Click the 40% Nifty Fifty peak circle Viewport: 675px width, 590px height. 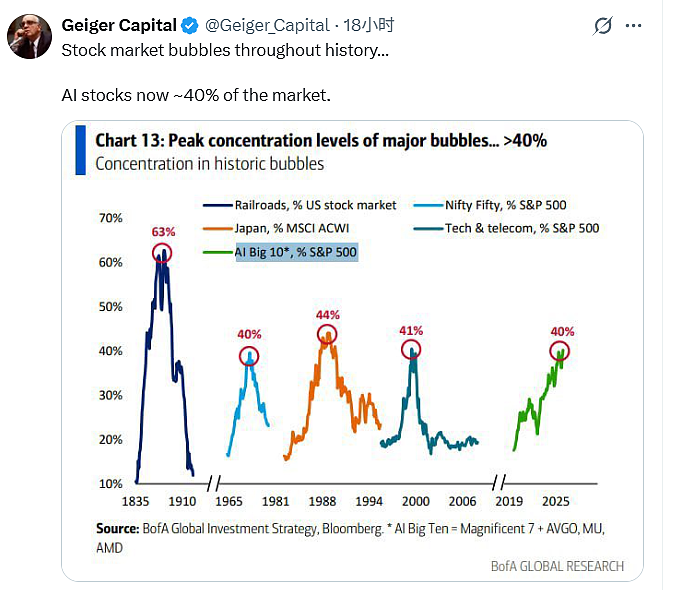[x=249, y=356]
